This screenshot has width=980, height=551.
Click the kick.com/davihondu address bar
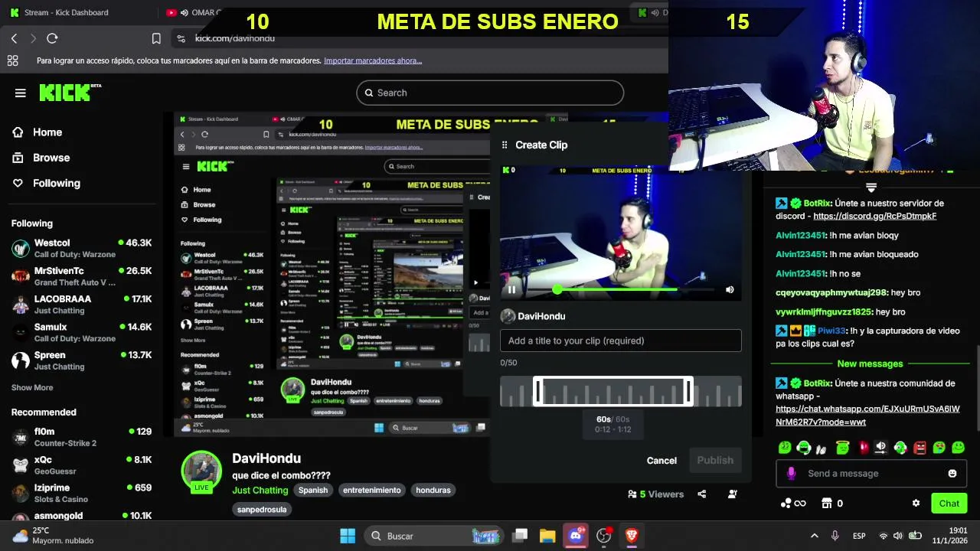(x=234, y=38)
